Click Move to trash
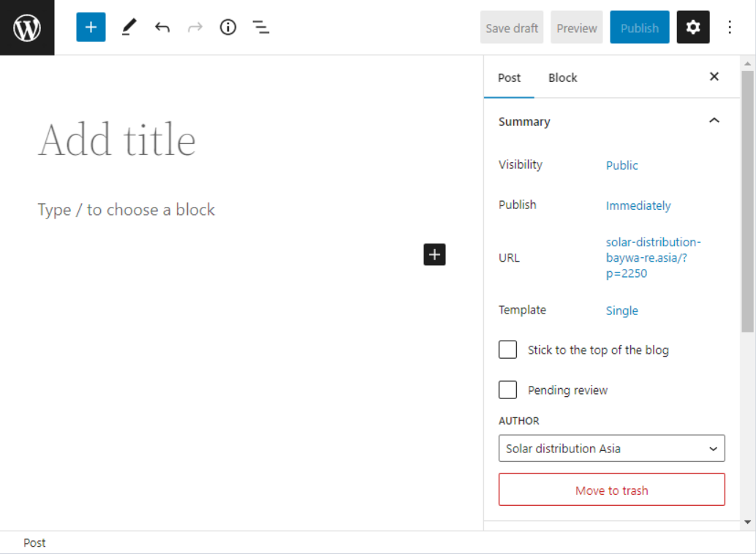Image resolution: width=756 pixels, height=554 pixels. click(611, 490)
